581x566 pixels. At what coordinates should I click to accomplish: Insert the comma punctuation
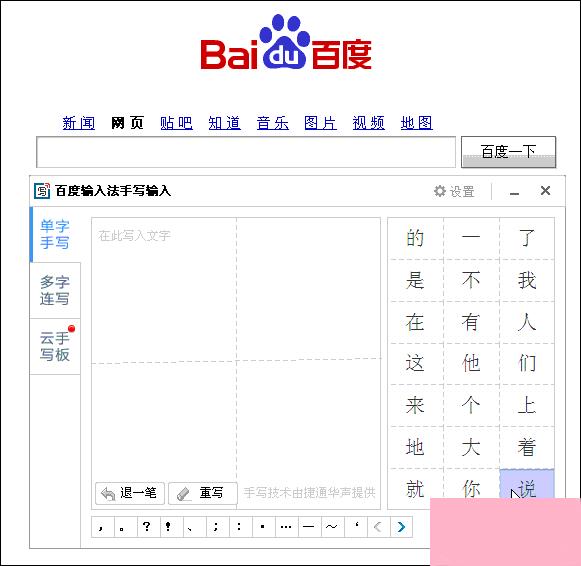pyautogui.click(x=103, y=526)
